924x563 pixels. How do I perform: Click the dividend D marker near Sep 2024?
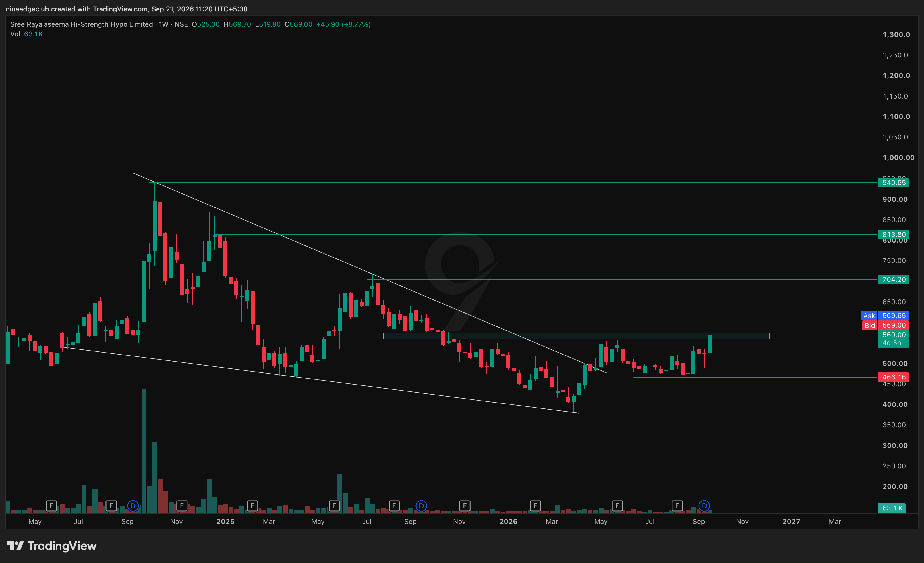point(133,506)
